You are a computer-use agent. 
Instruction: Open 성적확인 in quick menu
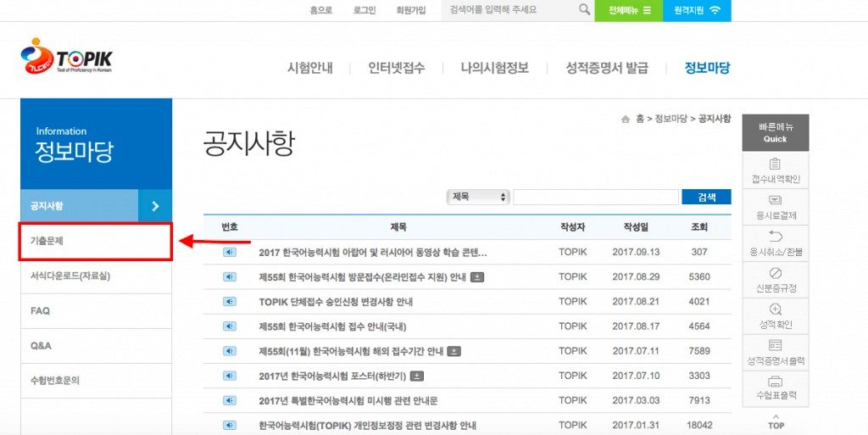click(775, 315)
